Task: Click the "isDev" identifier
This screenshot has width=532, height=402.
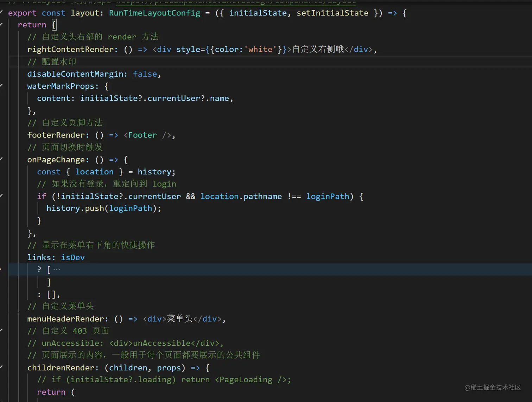Action: (73, 257)
